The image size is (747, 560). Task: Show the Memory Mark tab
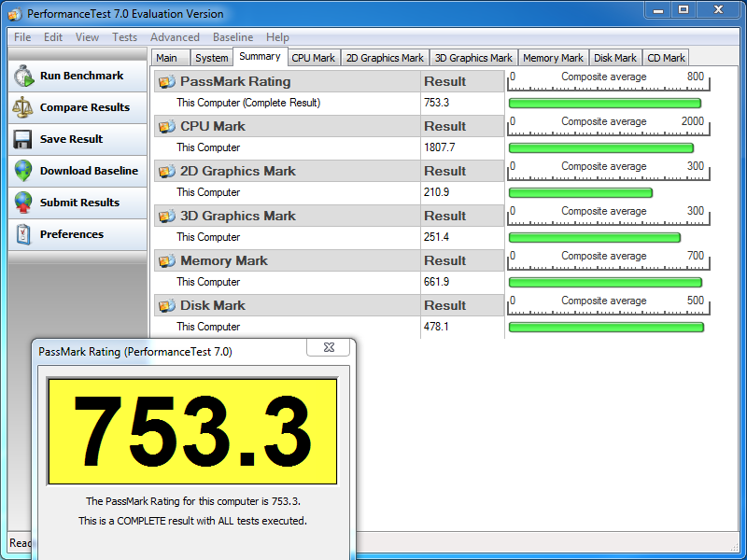(553, 58)
